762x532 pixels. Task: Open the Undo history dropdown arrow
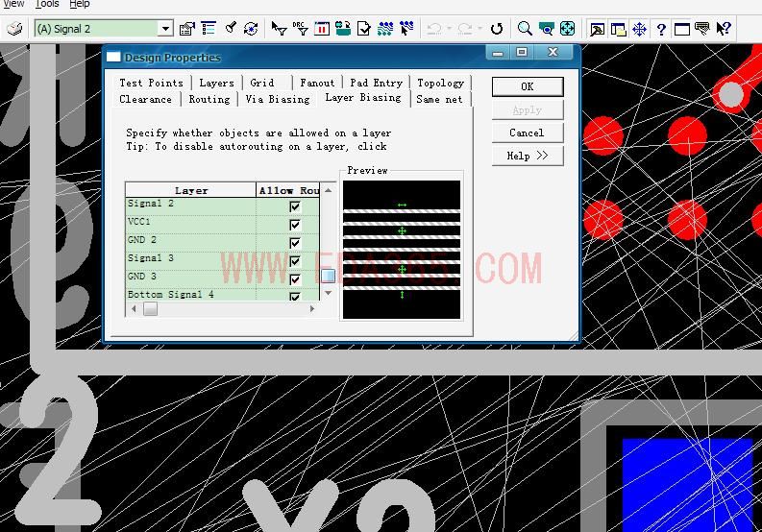click(449, 29)
